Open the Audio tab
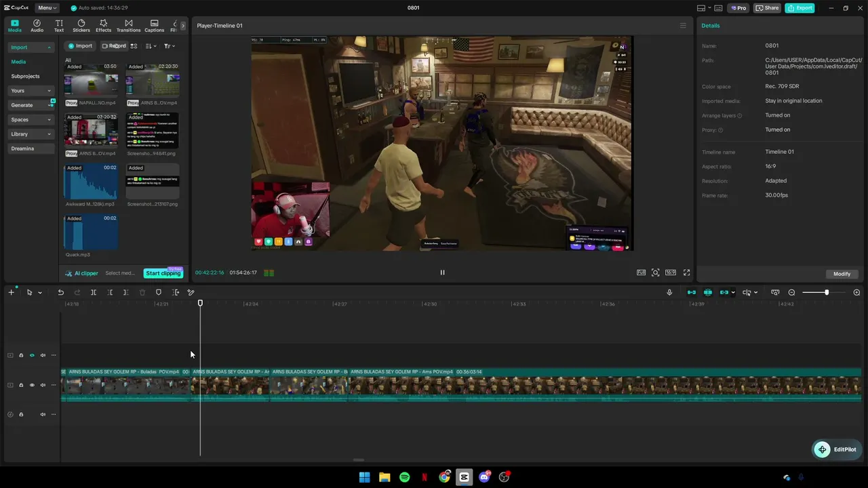The height and width of the screenshot is (488, 868). (37, 26)
